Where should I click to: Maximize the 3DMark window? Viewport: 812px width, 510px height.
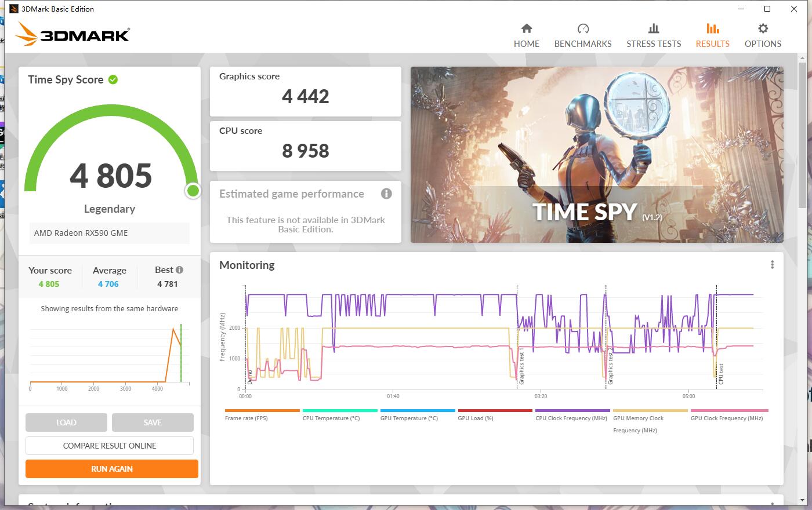coord(767,9)
